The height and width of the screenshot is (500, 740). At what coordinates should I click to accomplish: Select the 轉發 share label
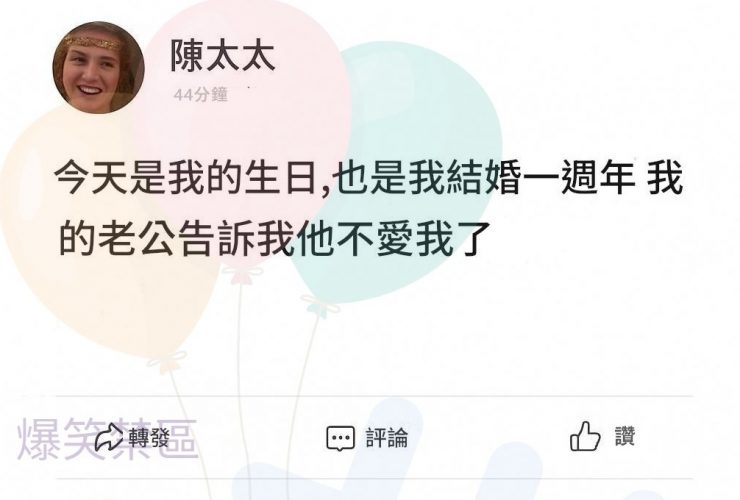[149, 438]
